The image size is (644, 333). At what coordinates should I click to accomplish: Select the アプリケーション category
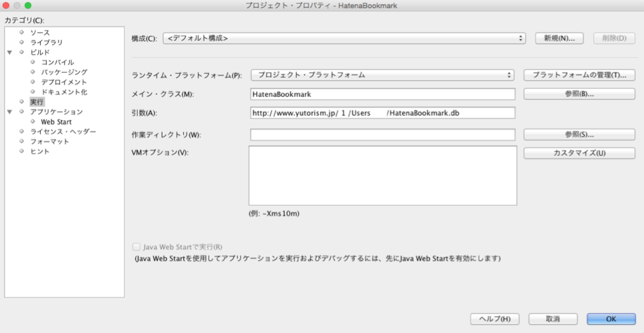56,112
